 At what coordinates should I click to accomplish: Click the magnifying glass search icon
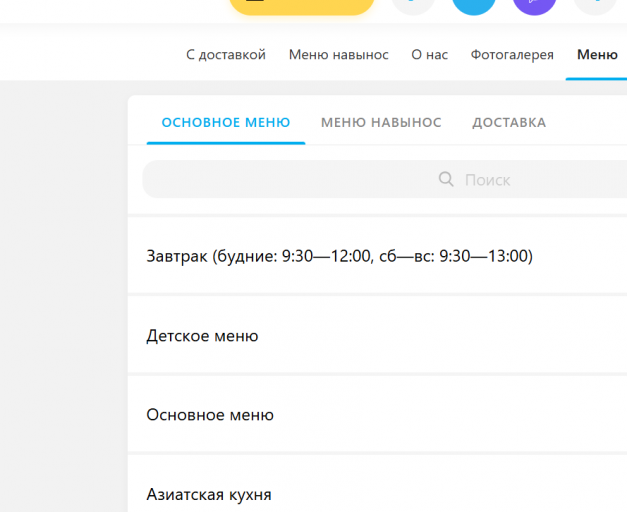[446, 179]
